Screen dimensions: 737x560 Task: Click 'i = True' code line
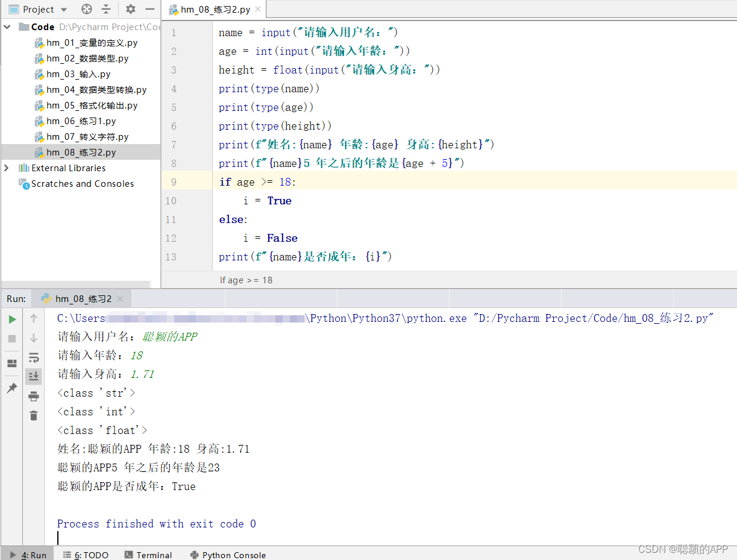268,201
